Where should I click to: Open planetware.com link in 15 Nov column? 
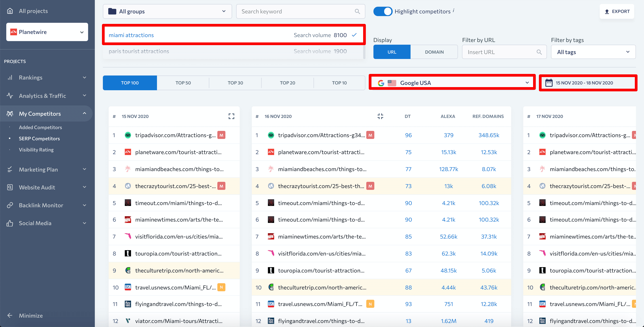pyautogui.click(x=178, y=152)
